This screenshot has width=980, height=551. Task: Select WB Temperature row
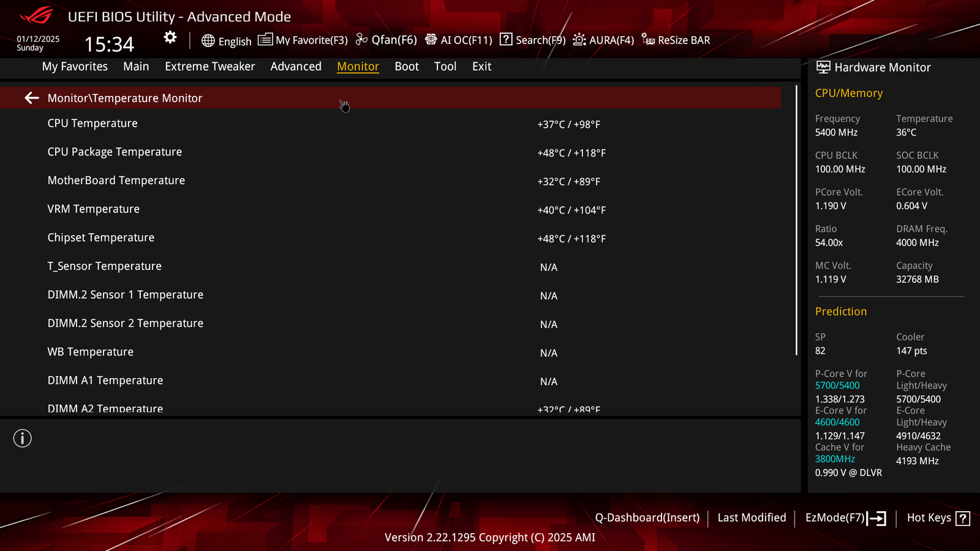tap(390, 352)
